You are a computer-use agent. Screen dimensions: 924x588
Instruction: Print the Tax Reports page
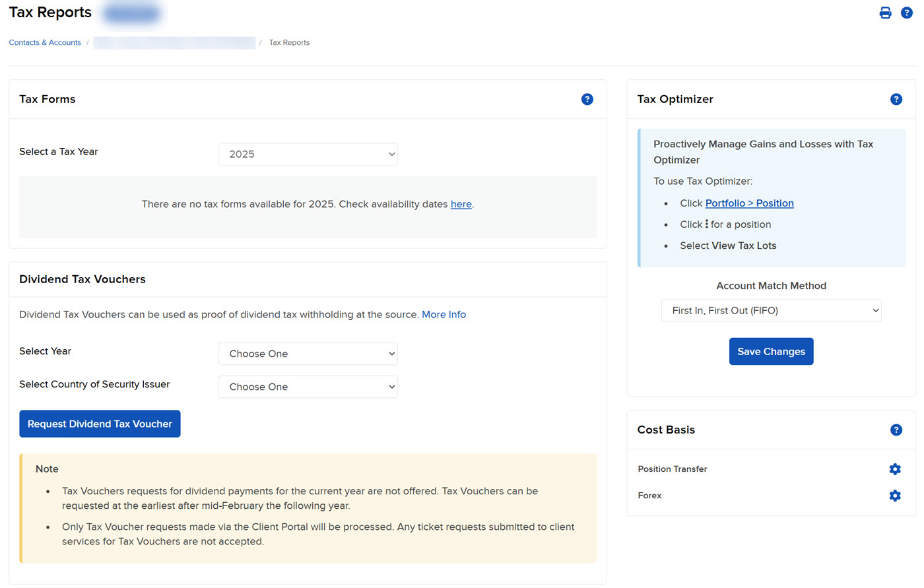885,12
